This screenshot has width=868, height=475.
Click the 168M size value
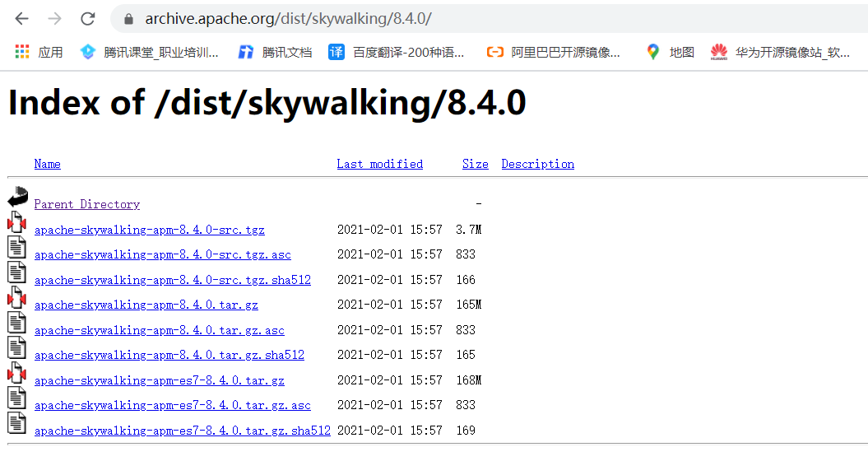[x=469, y=381]
